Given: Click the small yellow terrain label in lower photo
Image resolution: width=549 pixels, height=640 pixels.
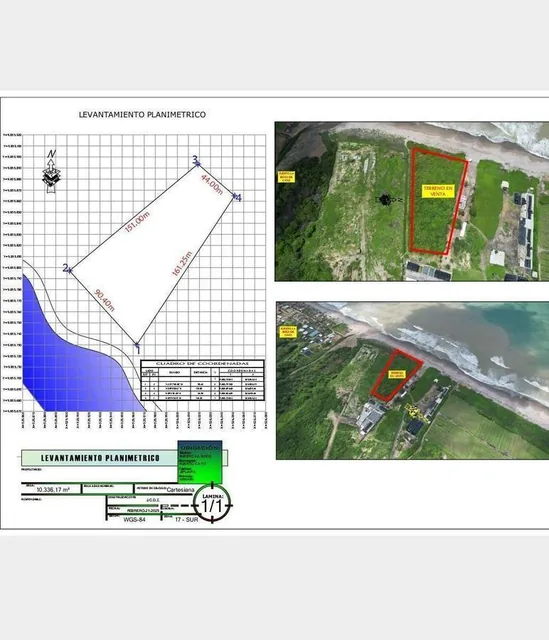Looking at the screenshot, I should click(x=396, y=374).
